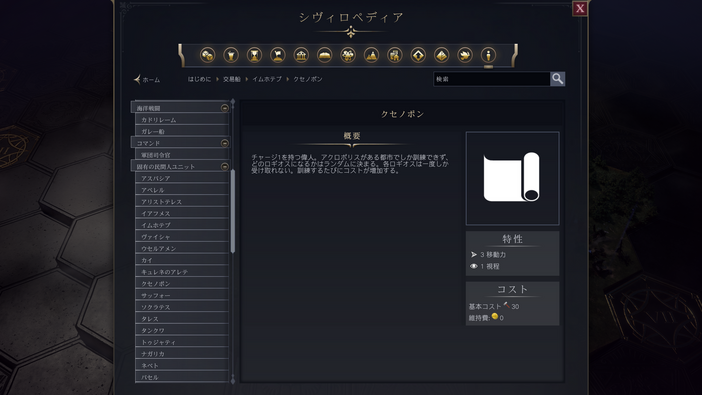Select ソクラテス in the list
Viewport: 702px width, 395px height.
(x=182, y=307)
